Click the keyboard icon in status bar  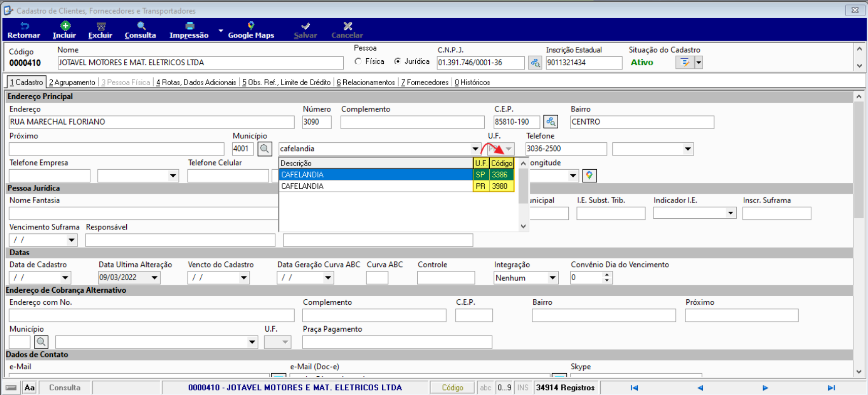coord(11,388)
